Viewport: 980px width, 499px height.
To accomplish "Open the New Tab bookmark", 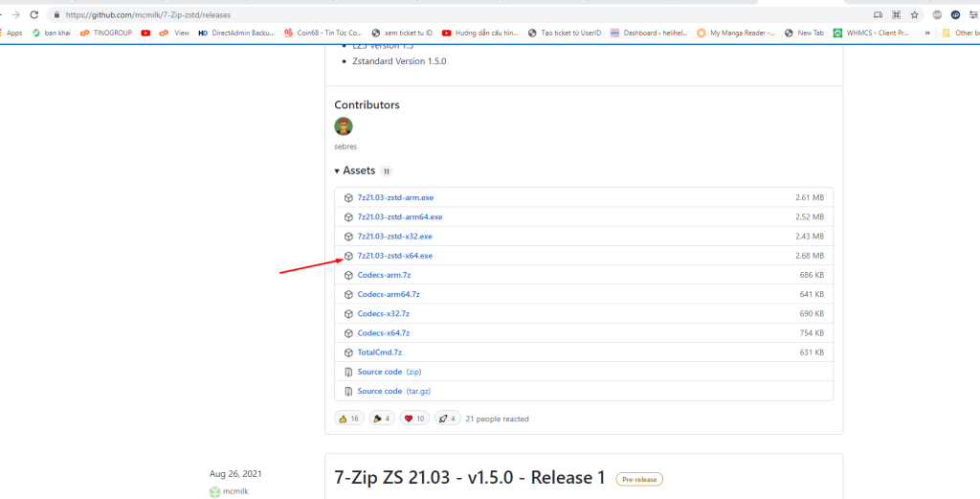I will pyautogui.click(x=804, y=34).
